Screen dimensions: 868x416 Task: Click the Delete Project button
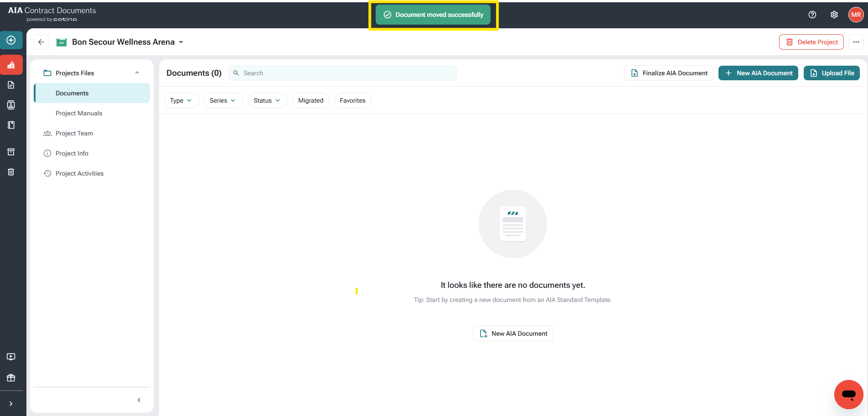tap(811, 42)
